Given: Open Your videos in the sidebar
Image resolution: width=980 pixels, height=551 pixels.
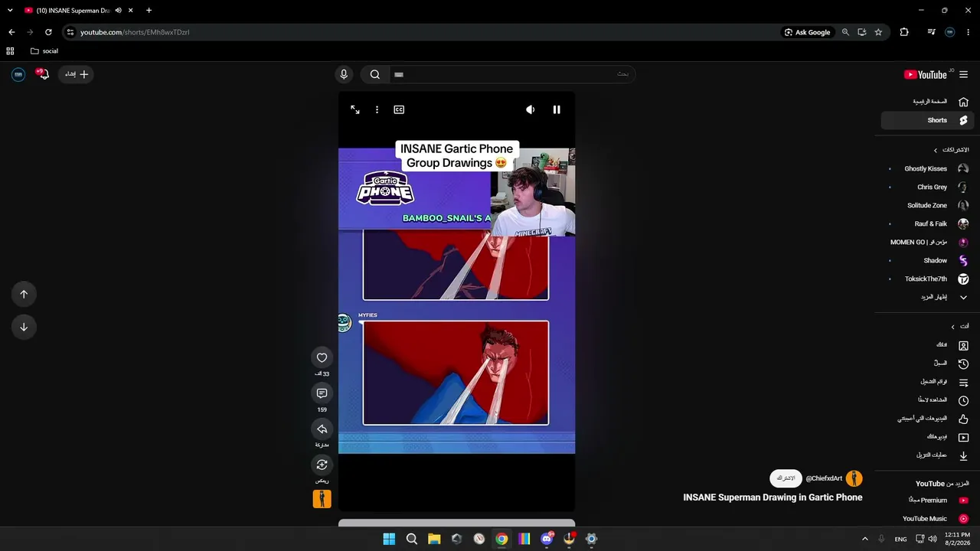Looking at the screenshot, I should point(926,437).
